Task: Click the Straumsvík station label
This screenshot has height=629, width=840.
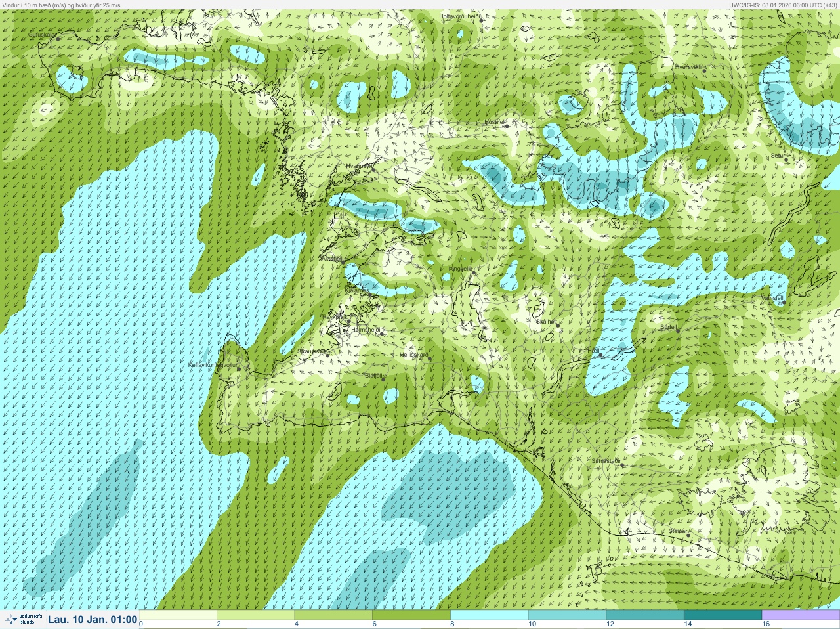Action: 312,351
